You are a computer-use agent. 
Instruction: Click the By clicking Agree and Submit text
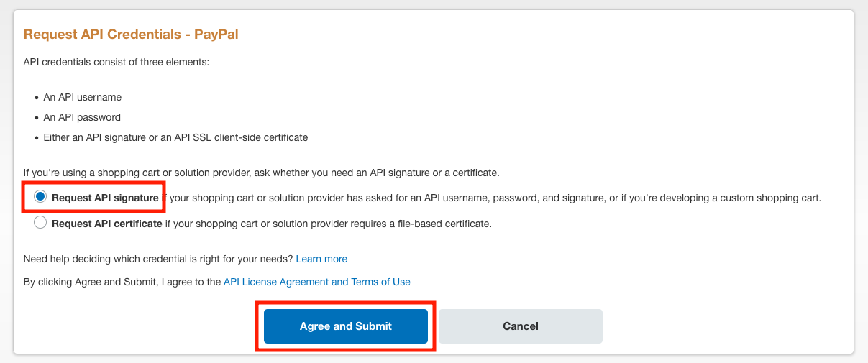point(122,282)
